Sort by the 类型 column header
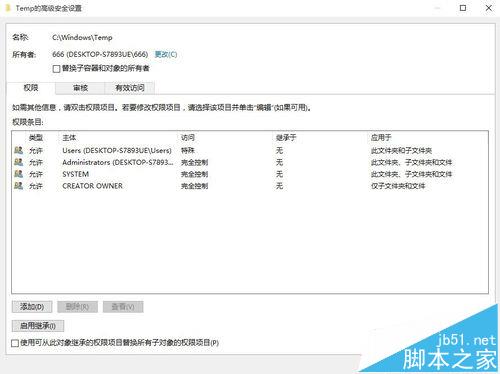500x374 pixels. click(36, 137)
